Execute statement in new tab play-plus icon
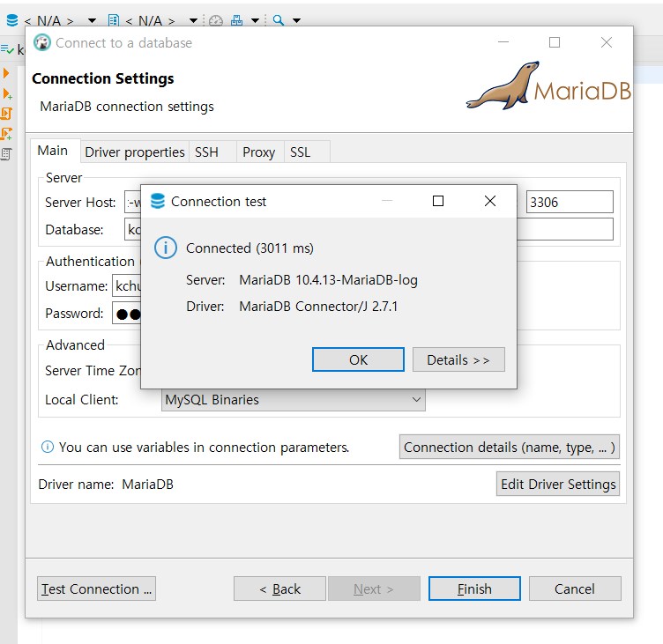 (x=7, y=93)
